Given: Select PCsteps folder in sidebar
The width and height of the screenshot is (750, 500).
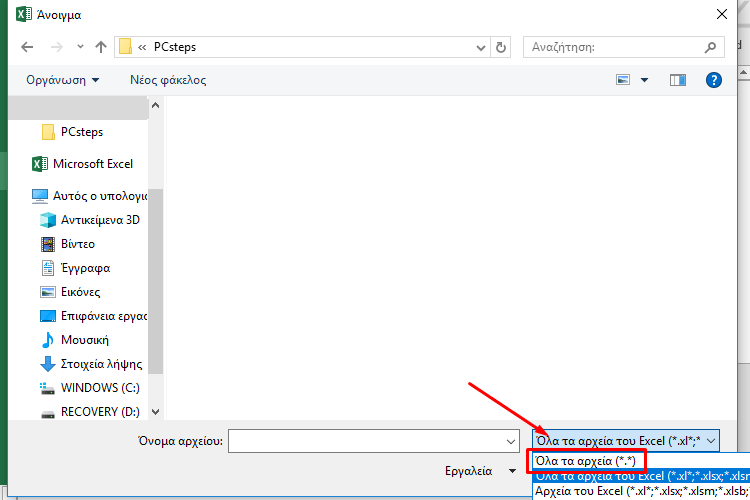Looking at the screenshot, I should 81,132.
